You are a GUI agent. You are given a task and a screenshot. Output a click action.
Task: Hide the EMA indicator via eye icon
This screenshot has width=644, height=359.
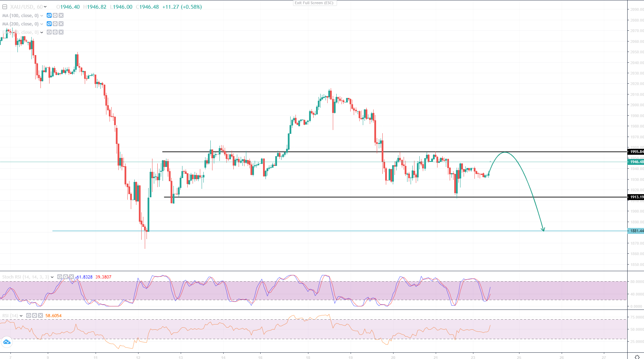(49, 32)
